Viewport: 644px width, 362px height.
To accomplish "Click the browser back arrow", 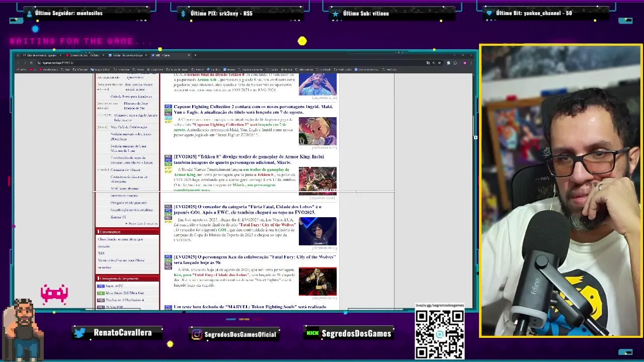I will pyautogui.click(x=18, y=63).
